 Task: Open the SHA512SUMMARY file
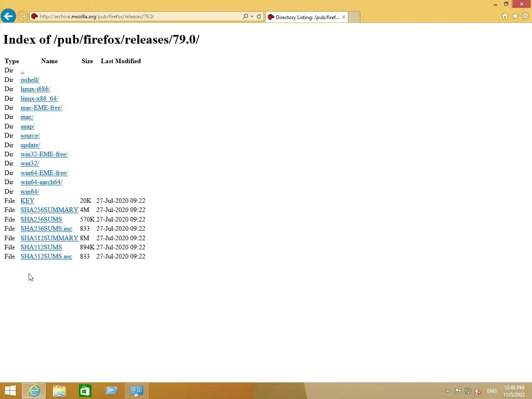[x=49, y=238]
